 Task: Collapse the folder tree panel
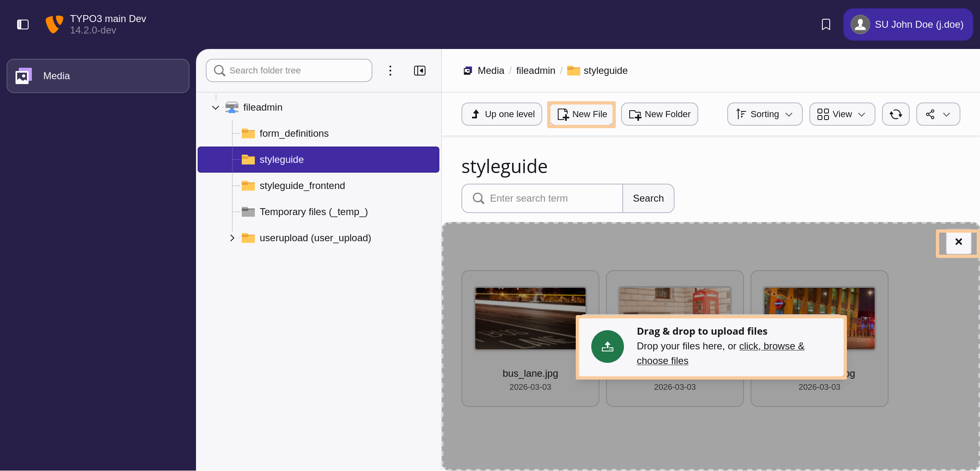tap(419, 71)
